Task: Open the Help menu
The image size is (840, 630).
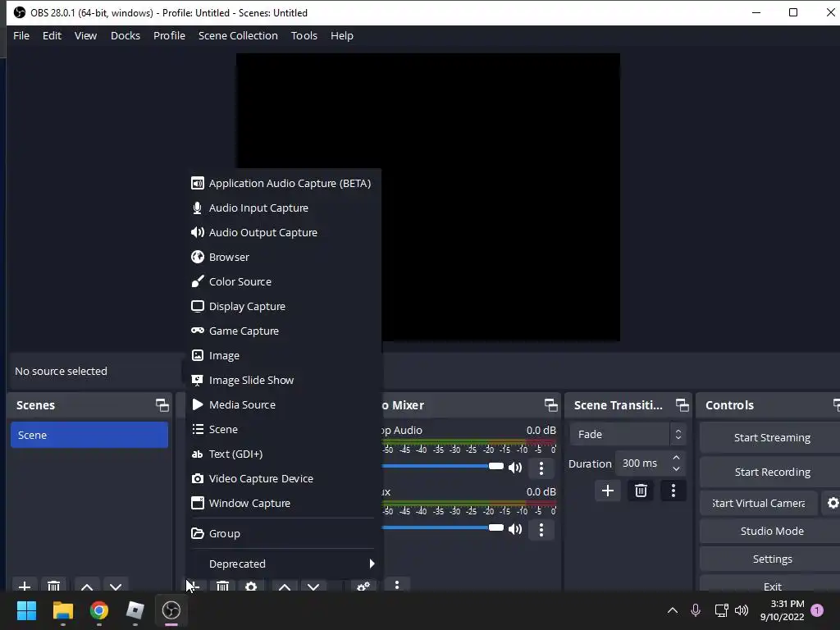Action: (342, 35)
